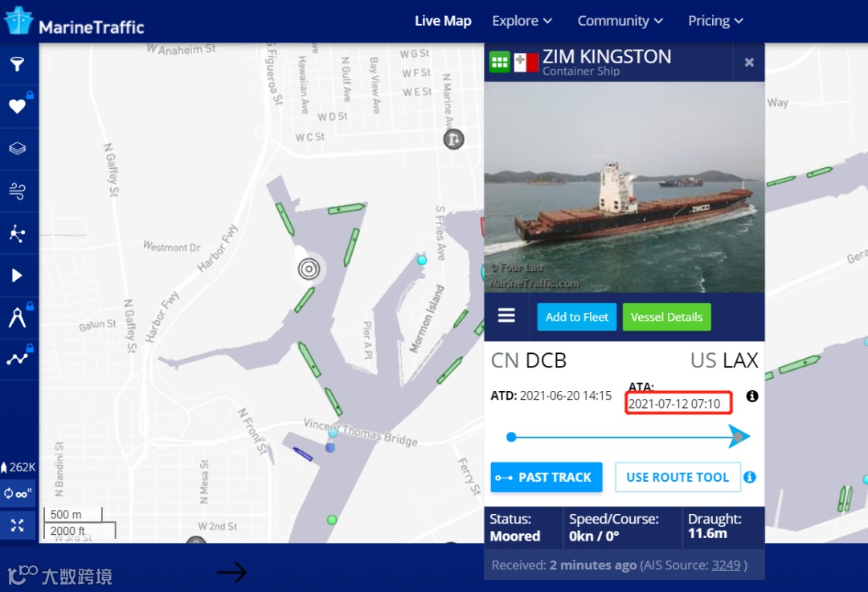Open the voyage planner graph icon
The height and width of the screenshot is (592, 868).
(18, 359)
